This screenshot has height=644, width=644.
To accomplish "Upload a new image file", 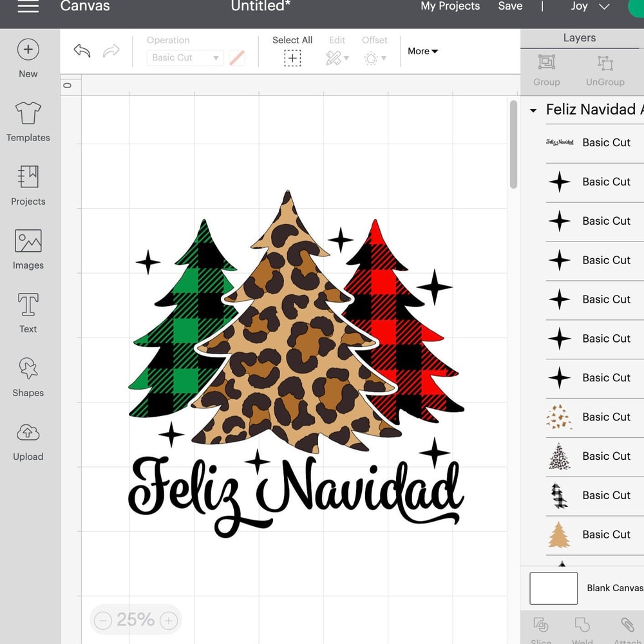I will point(28,441).
